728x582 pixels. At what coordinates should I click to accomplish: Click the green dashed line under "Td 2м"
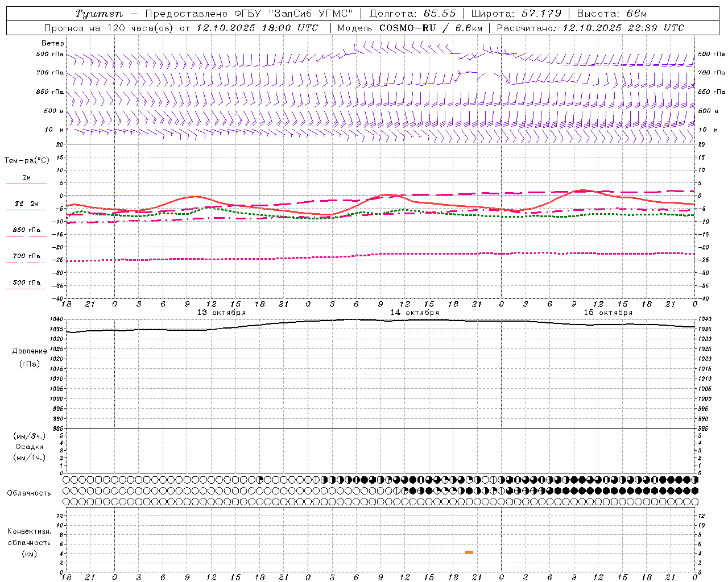coord(25,210)
